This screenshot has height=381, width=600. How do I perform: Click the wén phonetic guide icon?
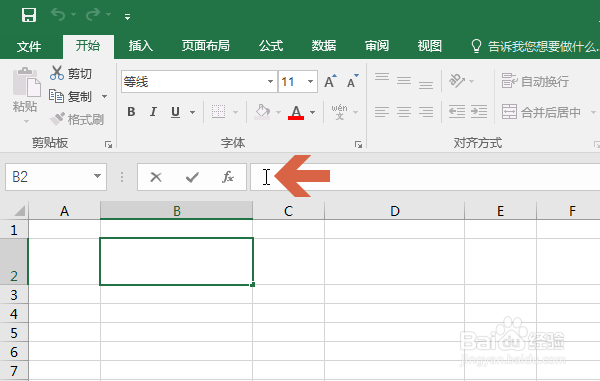coord(339,112)
